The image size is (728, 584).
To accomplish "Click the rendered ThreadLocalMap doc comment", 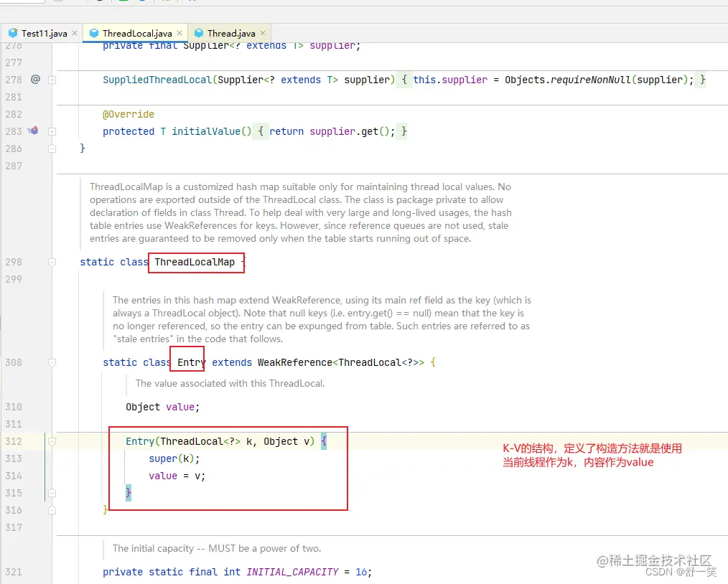I will [x=300, y=212].
